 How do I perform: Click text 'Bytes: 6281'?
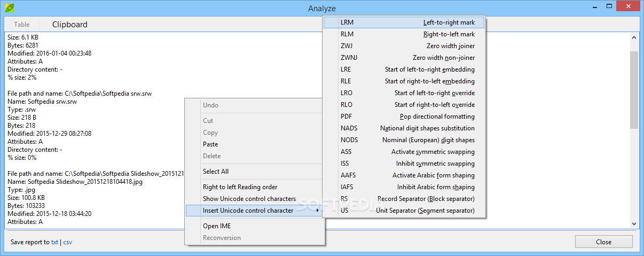22,45
